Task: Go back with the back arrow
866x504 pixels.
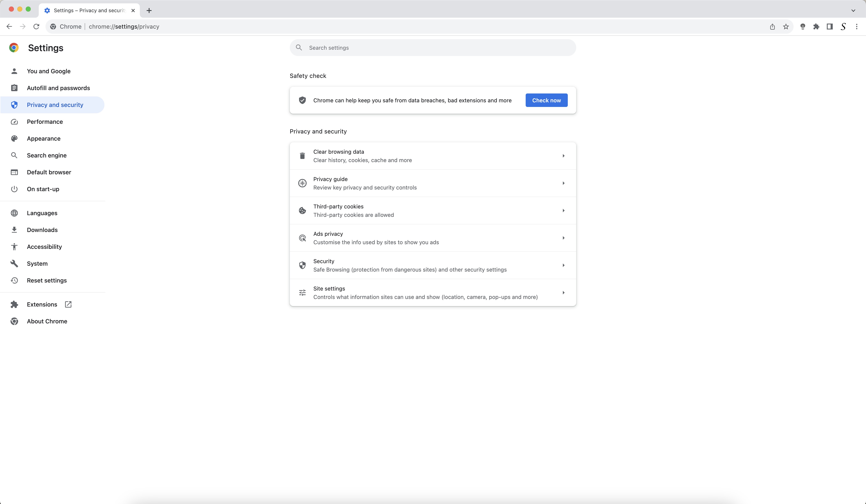Action: 9,27
